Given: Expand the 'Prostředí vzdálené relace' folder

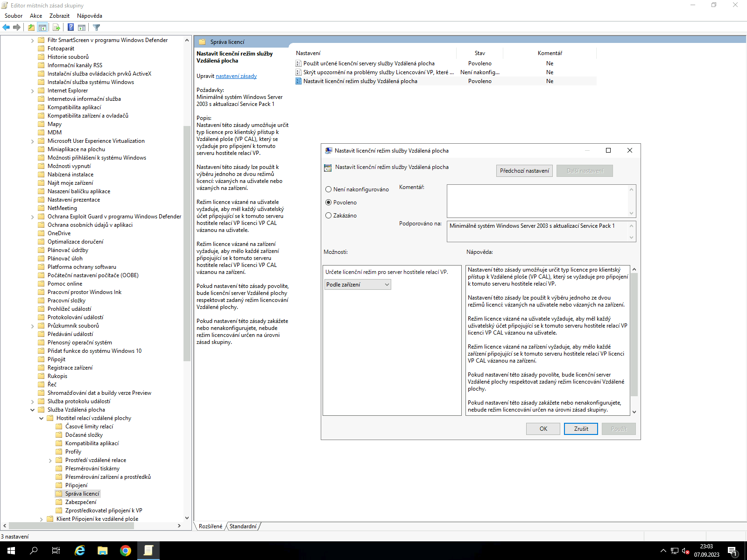Looking at the screenshot, I should click(x=50, y=461).
